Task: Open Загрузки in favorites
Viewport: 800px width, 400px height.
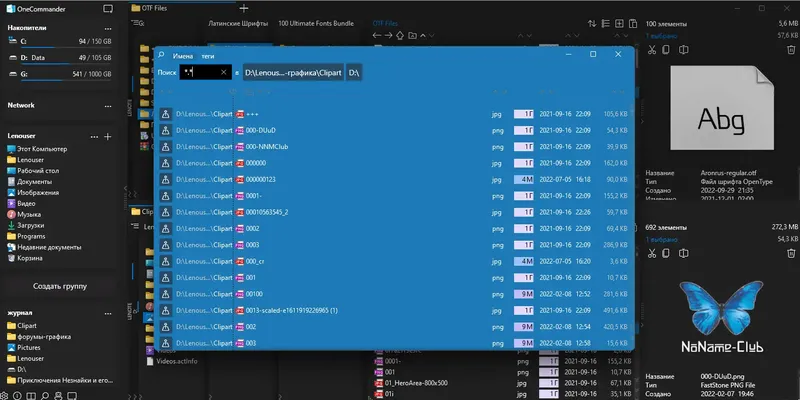Action: click(26, 226)
